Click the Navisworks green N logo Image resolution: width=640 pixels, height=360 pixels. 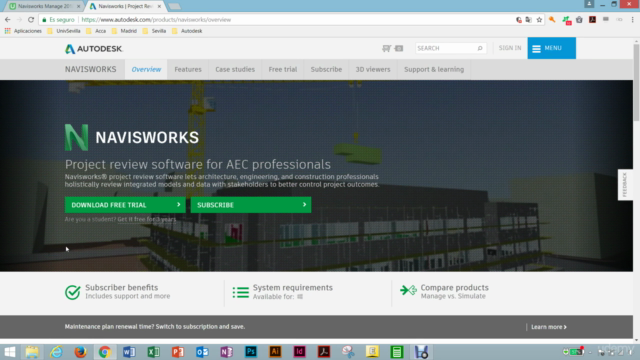[76, 137]
